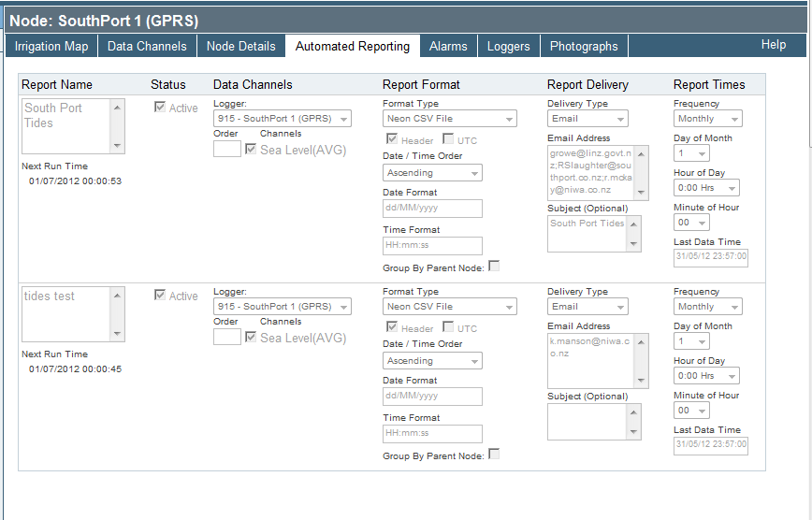Open the Photographs tab

click(584, 46)
